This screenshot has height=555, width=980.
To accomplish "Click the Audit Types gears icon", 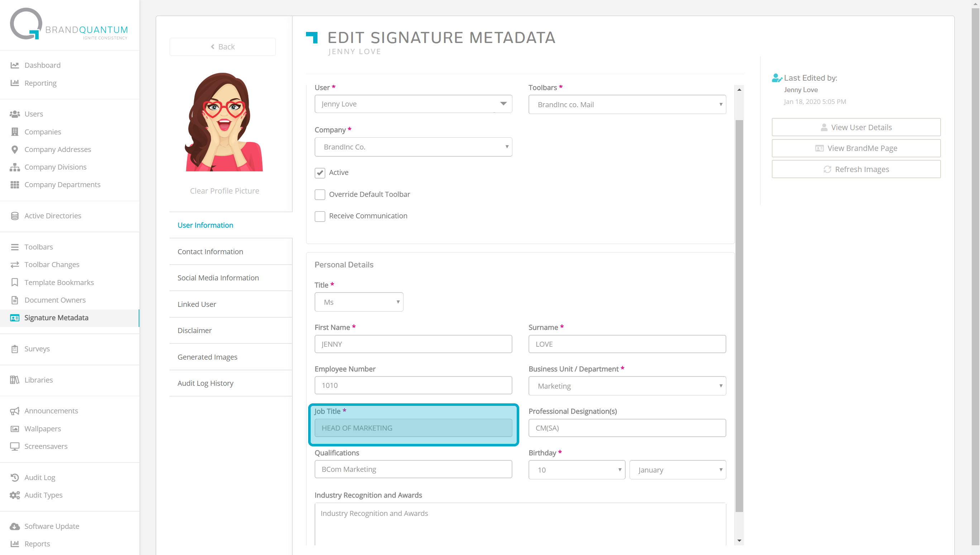I will pos(14,495).
